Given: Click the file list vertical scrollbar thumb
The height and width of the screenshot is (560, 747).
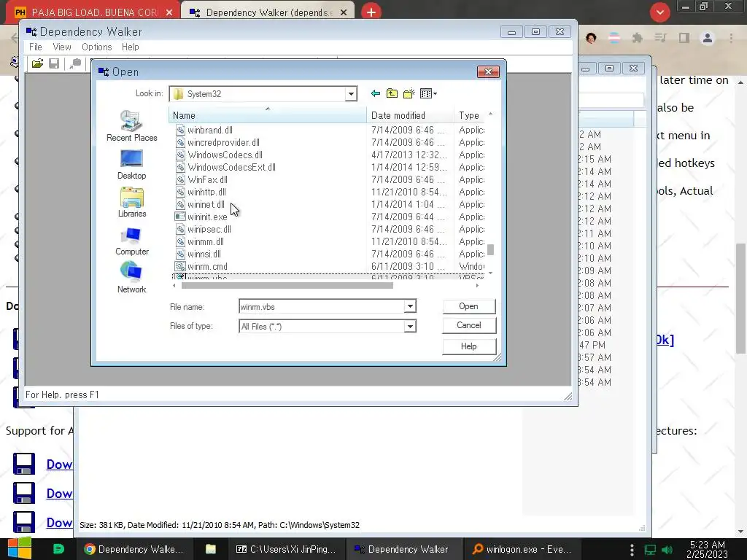Looking at the screenshot, I should 490,250.
